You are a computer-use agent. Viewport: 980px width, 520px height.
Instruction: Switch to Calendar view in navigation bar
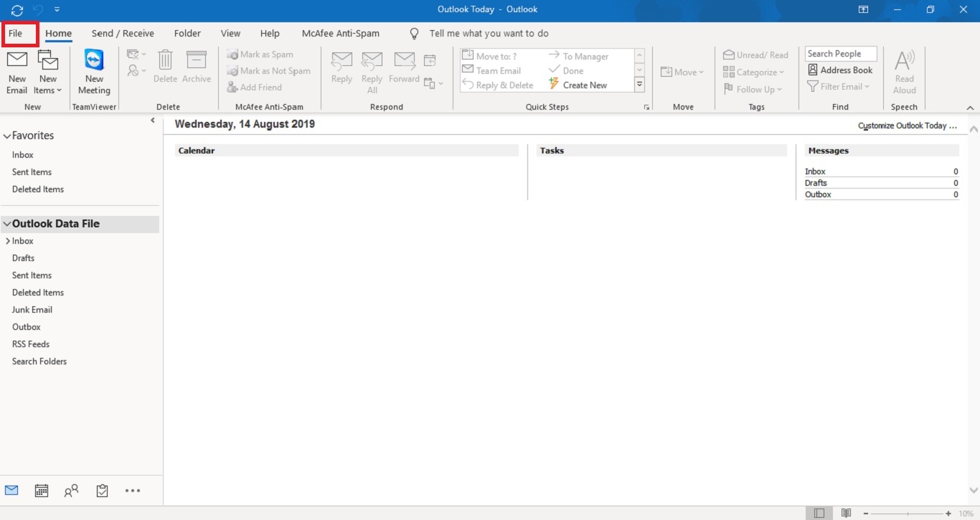pos(42,491)
